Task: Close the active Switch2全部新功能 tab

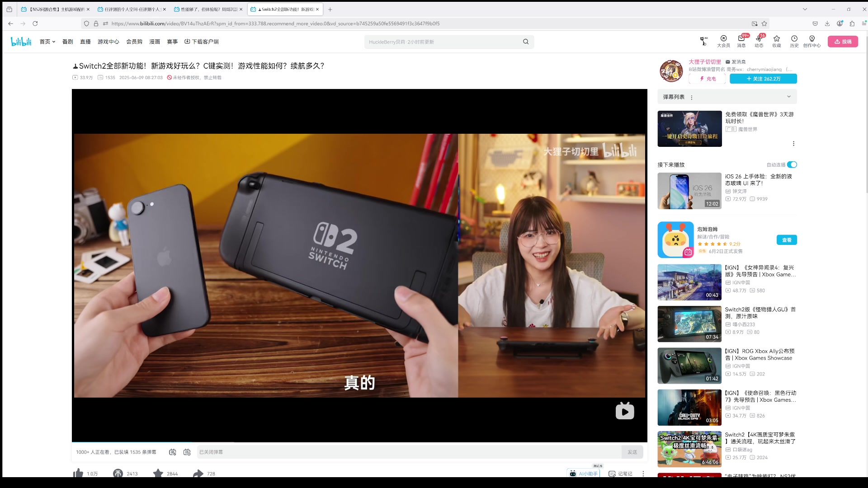Action: (317, 9)
